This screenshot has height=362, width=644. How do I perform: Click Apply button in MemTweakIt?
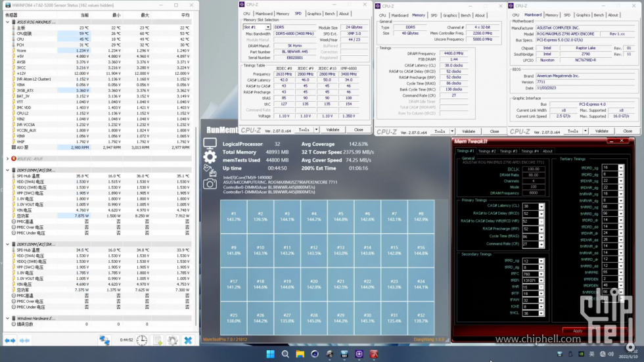tap(578, 331)
